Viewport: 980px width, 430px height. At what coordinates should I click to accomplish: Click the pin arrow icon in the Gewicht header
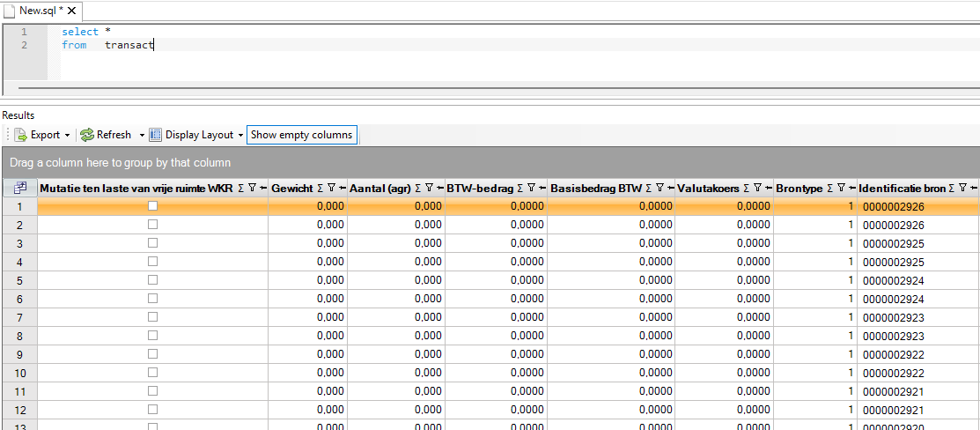[x=342, y=187]
